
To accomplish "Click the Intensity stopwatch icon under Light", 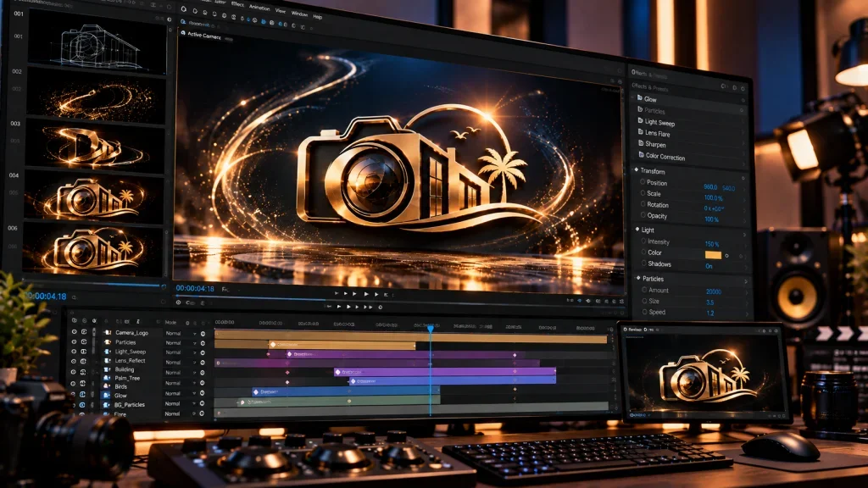I will (643, 241).
